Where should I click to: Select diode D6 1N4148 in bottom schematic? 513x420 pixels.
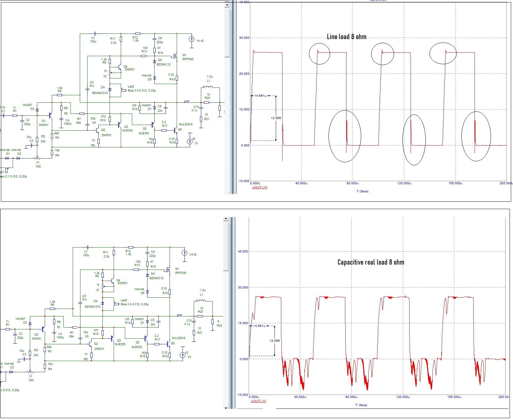148,292
